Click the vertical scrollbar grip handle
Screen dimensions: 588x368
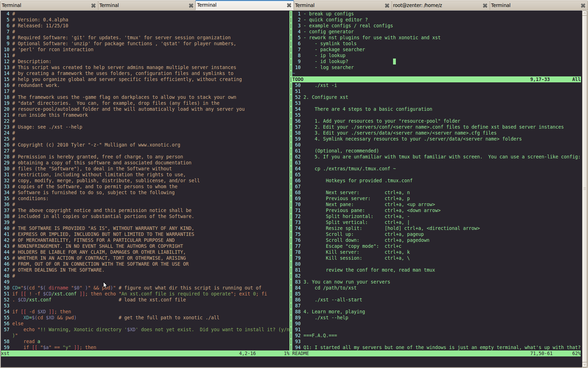[x=584, y=189]
